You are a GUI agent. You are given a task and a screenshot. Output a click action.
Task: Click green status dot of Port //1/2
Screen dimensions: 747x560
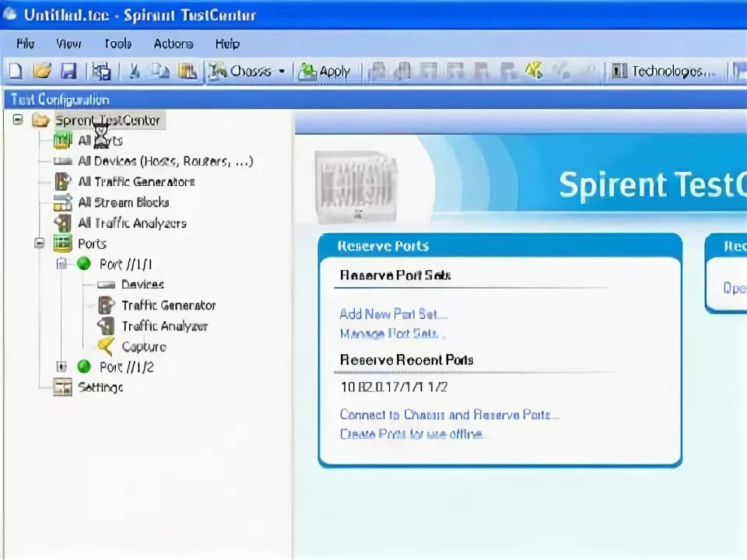84,366
